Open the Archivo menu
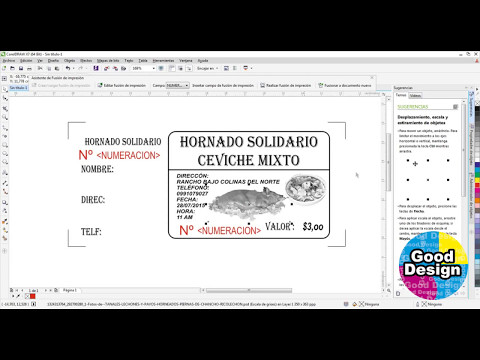Image resolution: width=480 pixels, height=360 pixels. 9,61
